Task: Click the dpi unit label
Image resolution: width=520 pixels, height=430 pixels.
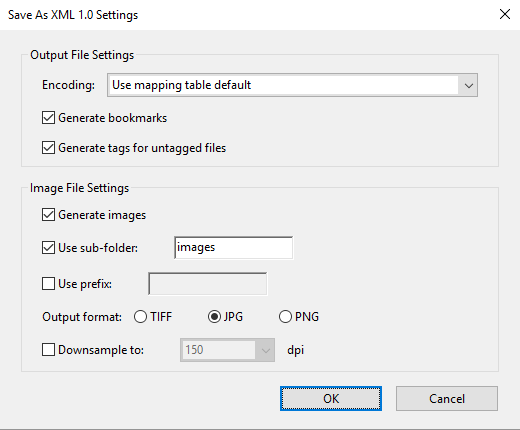Action: (x=296, y=350)
